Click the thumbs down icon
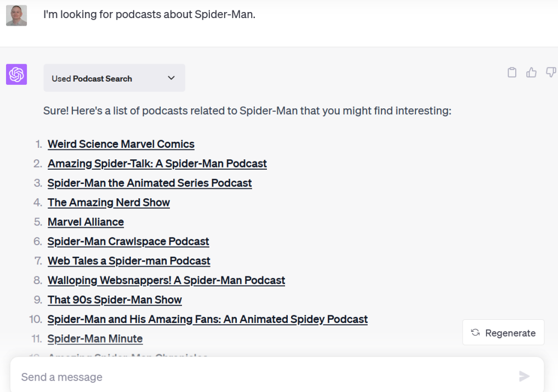The image size is (558, 392). tap(550, 72)
